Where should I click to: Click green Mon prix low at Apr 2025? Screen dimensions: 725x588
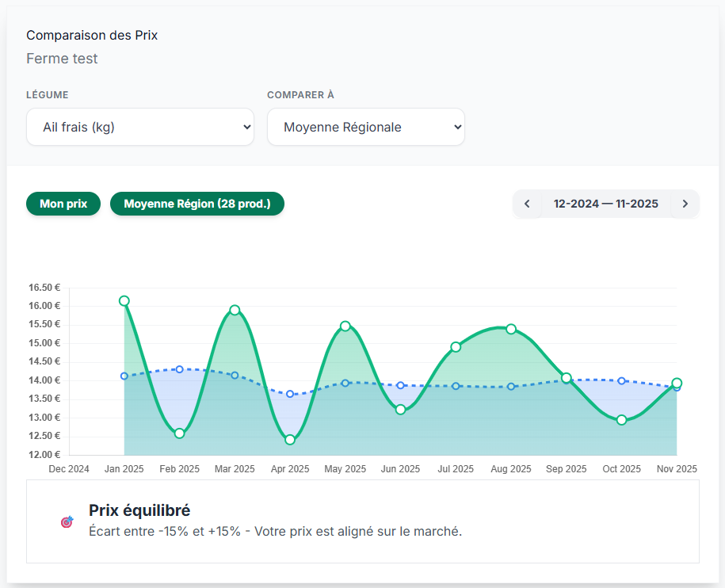click(290, 440)
